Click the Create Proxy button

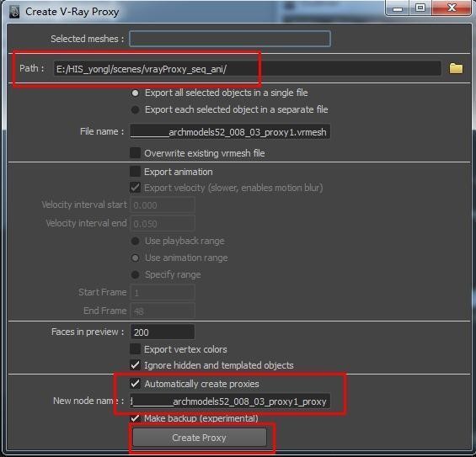click(200, 438)
